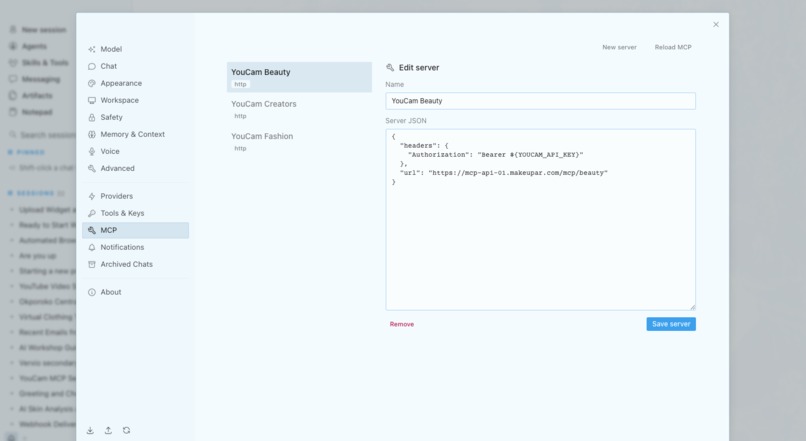
Task: Open the Archived Chats section
Action: click(x=135, y=264)
